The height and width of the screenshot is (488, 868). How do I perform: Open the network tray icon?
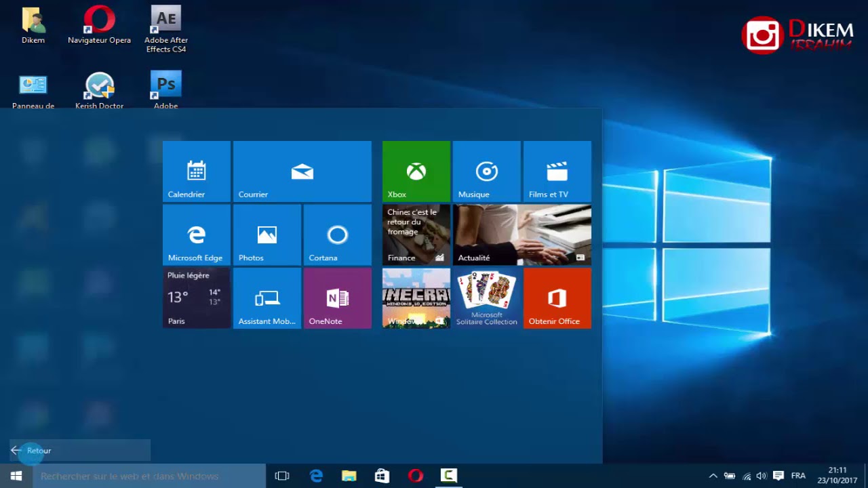[x=747, y=476]
